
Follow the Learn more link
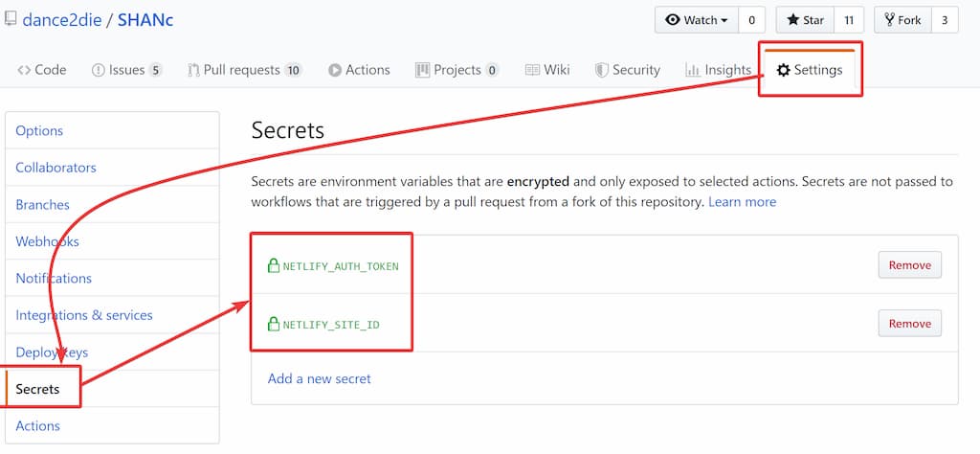pos(742,202)
